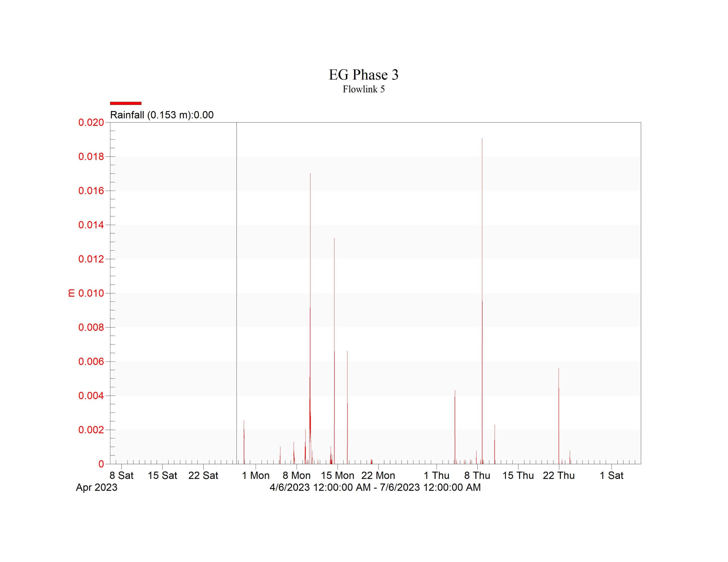This screenshot has width=728, height=562.
Task: Click the vertical cursor line in the plot
Action: [237, 293]
